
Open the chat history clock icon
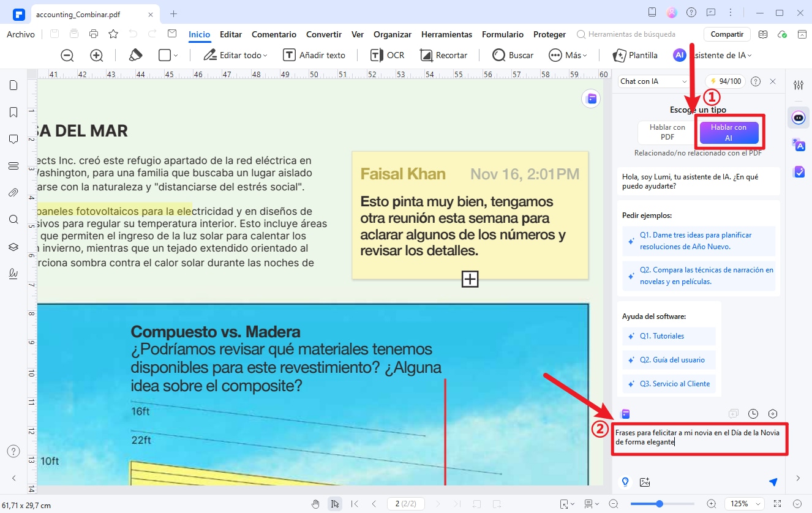[753, 414]
